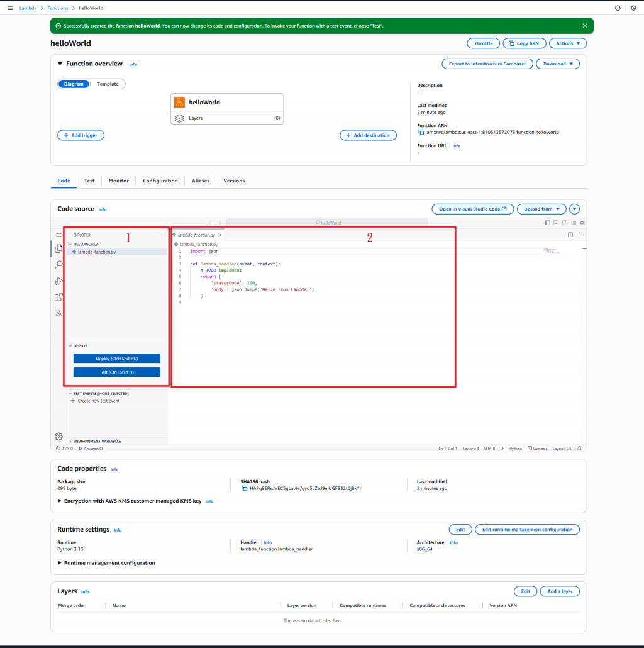Open the Run and Debug view icon
644x648 pixels.
pyautogui.click(x=58, y=281)
